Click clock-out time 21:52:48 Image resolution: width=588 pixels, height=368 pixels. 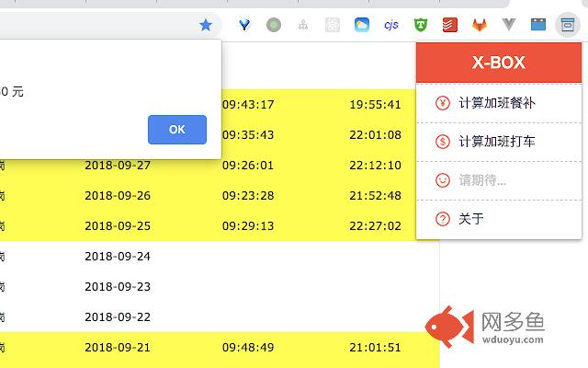coord(375,196)
